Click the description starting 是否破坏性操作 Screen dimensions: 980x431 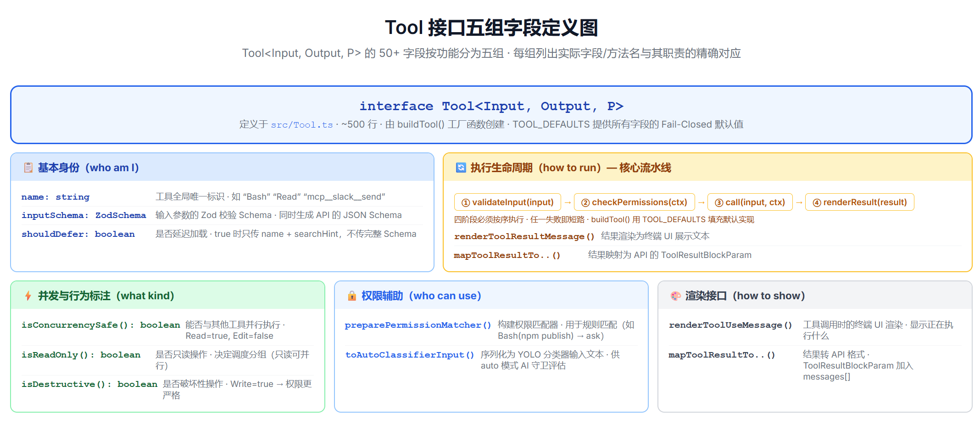[237, 390]
